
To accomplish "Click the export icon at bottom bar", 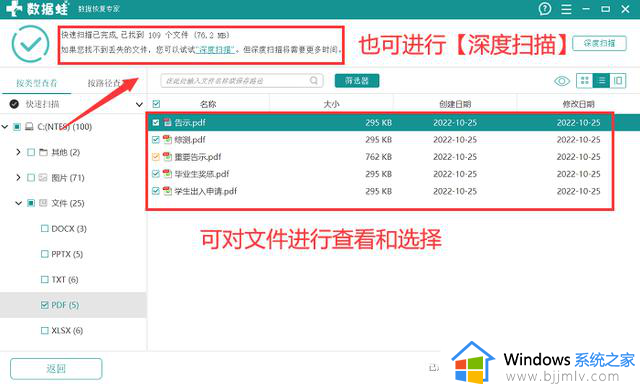I will (433, 368).
